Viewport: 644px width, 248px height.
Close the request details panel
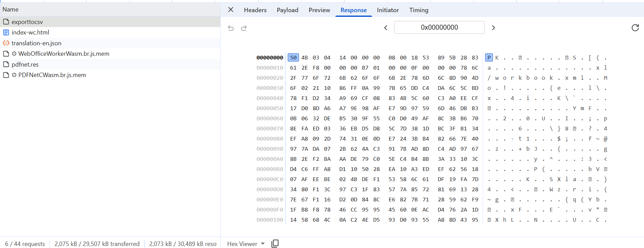[x=231, y=10]
